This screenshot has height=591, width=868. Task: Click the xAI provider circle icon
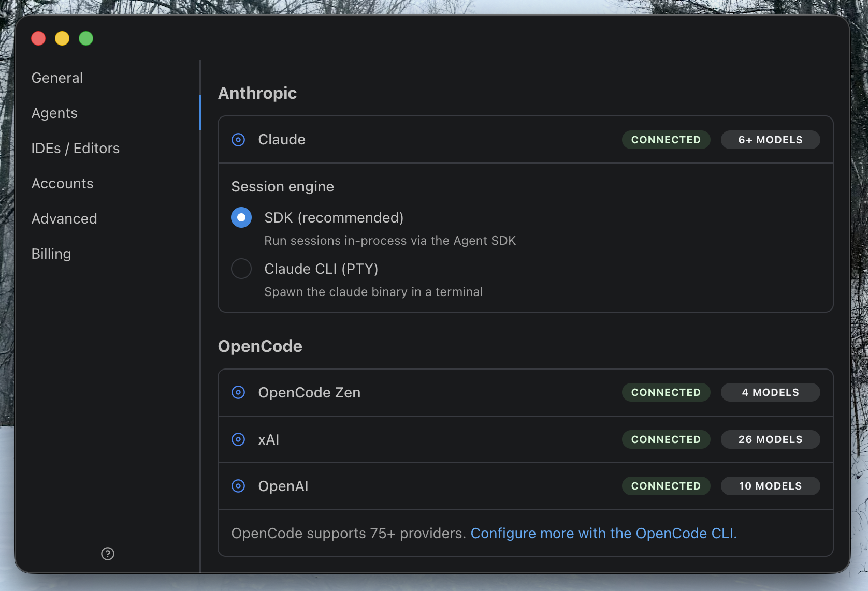click(x=238, y=439)
